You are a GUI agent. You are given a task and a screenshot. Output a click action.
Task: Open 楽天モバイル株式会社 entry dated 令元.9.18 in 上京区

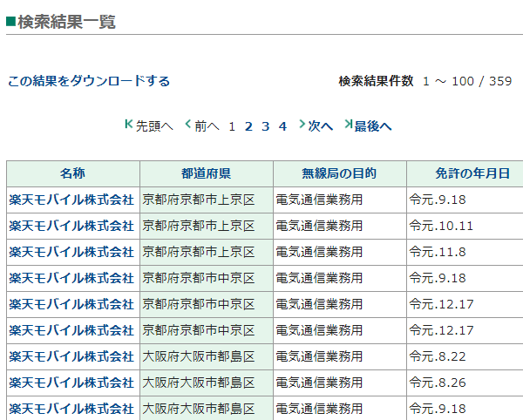(x=71, y=200)
